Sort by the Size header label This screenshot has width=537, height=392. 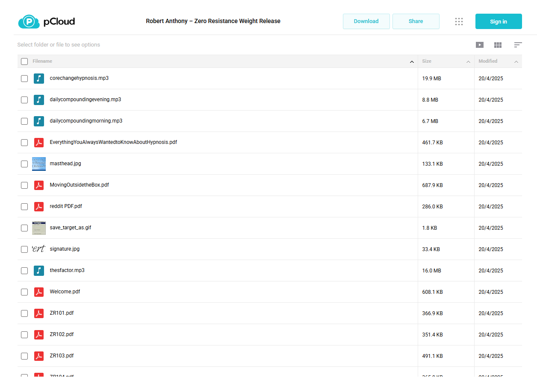427,61
